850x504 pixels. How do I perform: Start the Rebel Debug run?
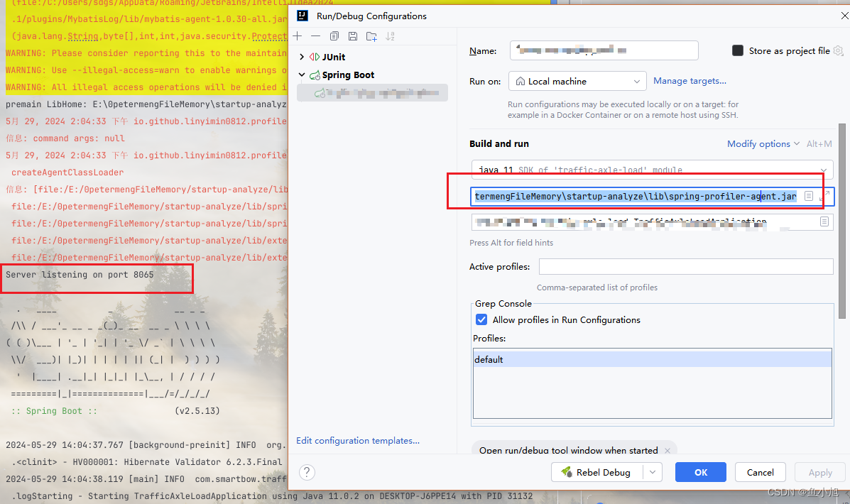(x=596, y=472)
